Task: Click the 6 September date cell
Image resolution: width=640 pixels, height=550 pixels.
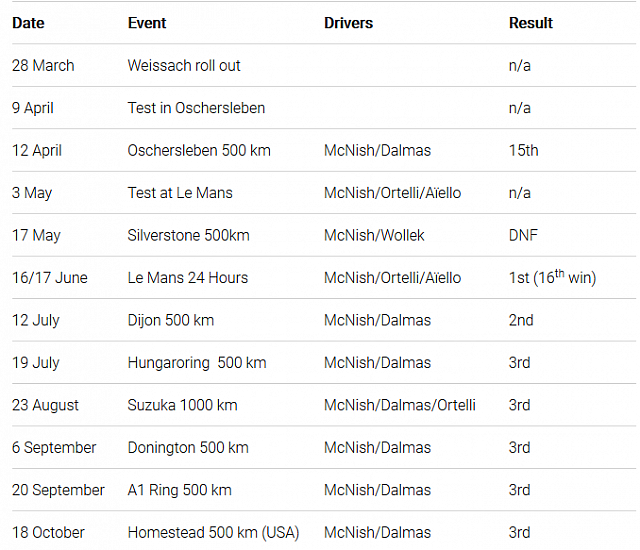Action: pyautogui.click(x=54, y=448)
